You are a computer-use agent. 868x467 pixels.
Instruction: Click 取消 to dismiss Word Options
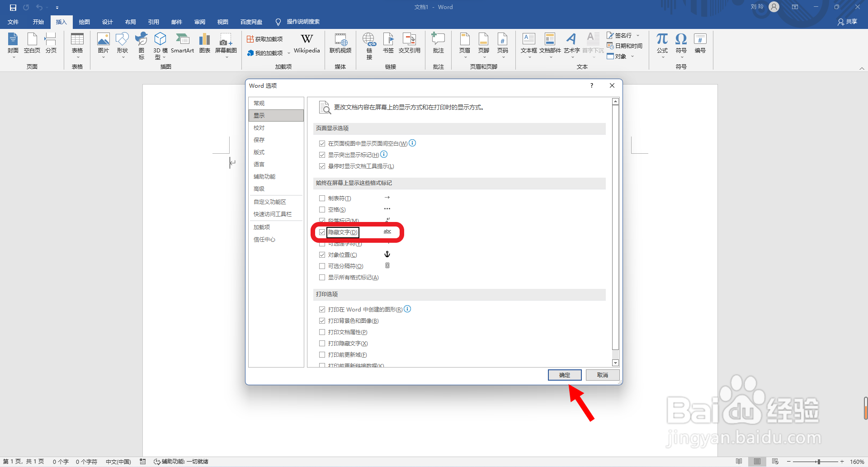pos(603,375)
